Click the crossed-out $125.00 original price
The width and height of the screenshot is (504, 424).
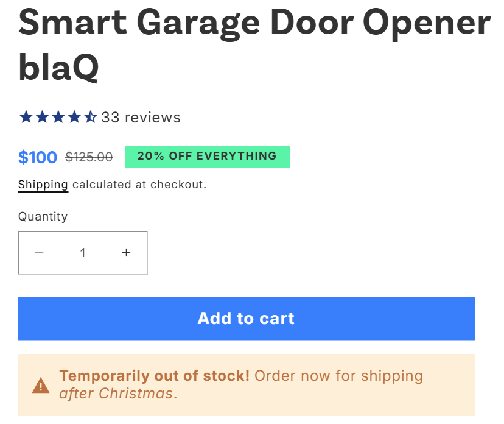pos(89,157)
